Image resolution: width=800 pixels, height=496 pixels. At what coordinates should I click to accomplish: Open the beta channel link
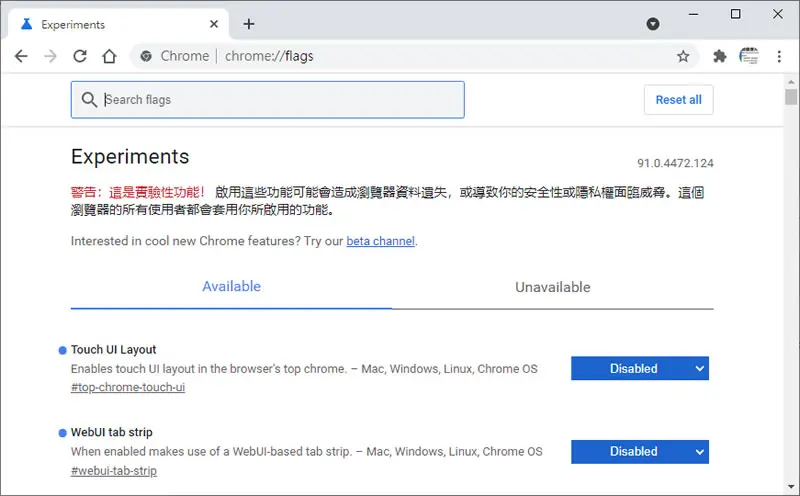(381, 241)
